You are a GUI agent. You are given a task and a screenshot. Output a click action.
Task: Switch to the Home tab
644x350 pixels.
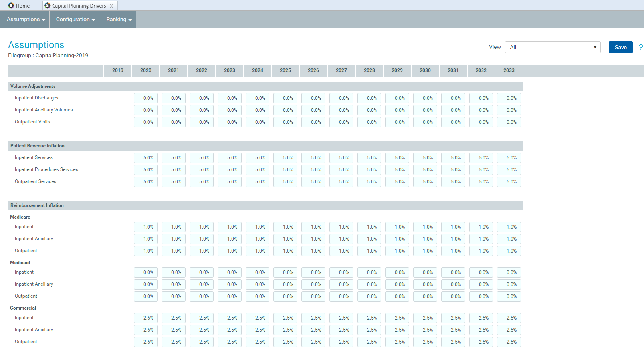(x=22, y=6)
